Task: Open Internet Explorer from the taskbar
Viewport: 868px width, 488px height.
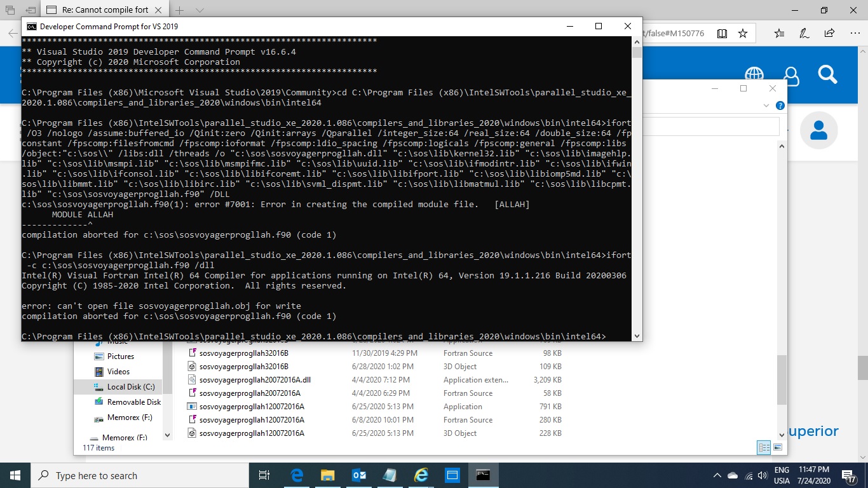Action: [x=421, y=475]
